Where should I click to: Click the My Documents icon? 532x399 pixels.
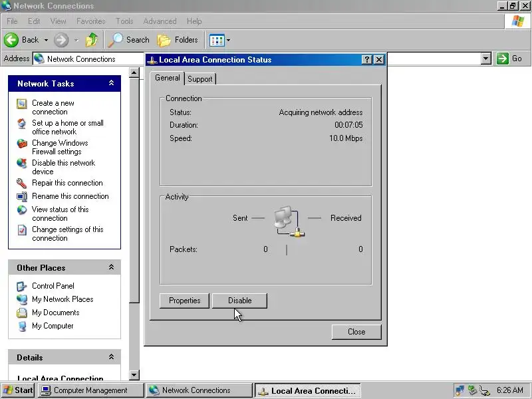[22, 313]
